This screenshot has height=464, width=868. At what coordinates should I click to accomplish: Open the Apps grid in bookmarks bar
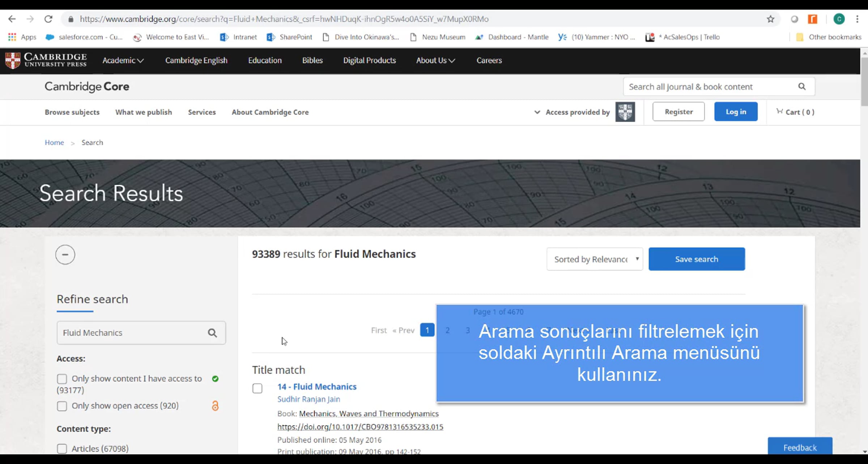tap(12, 37)
